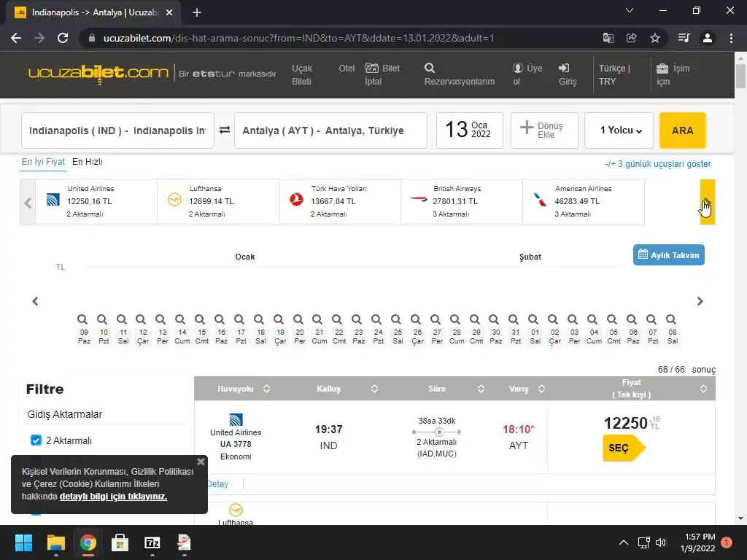Switch to En Hızlı tab

[x=88, y=161]
